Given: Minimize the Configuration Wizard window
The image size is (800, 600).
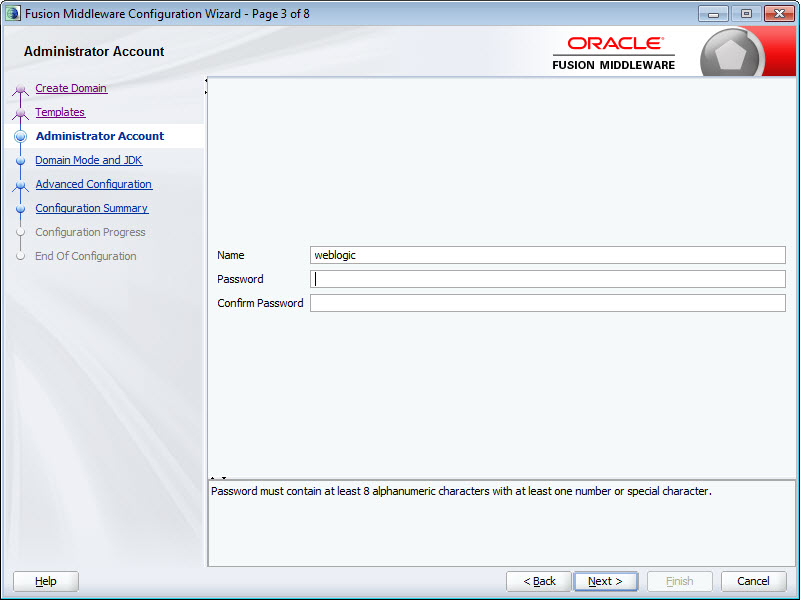Looking at the screenshot, I should pyautogui.click(x=713, y=14).
